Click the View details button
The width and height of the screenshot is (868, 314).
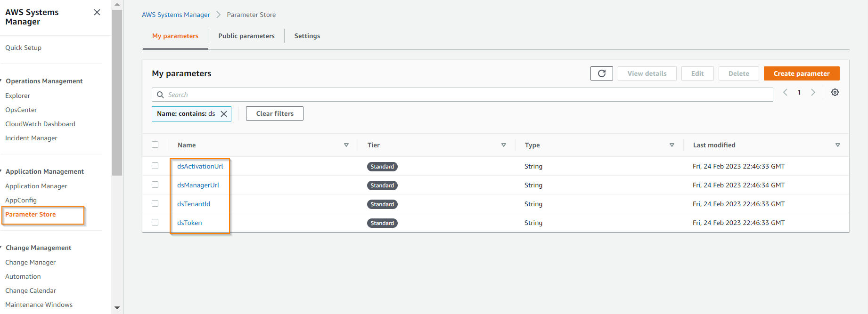[x=647, y=73]
